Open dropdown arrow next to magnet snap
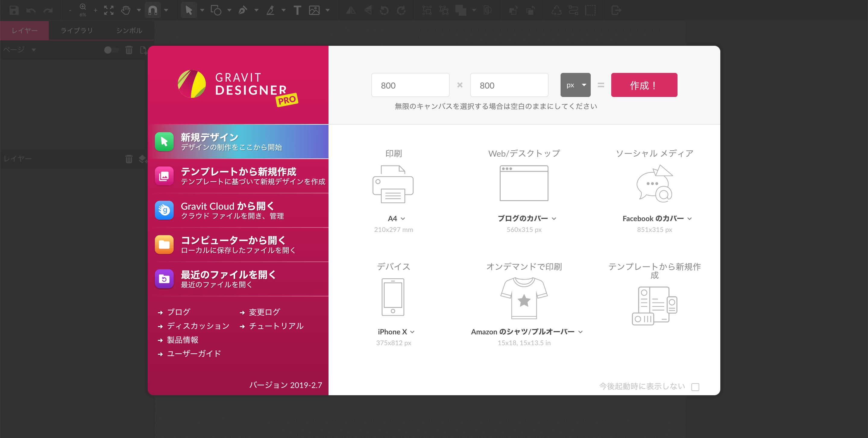The height and width of the screenshot is (438, 868). (166, 11)
